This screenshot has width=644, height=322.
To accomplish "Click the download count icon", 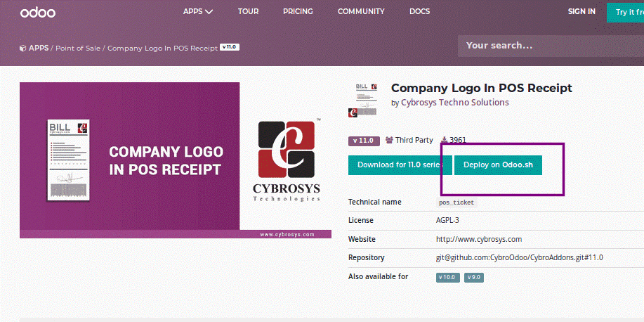I will 444,140.
